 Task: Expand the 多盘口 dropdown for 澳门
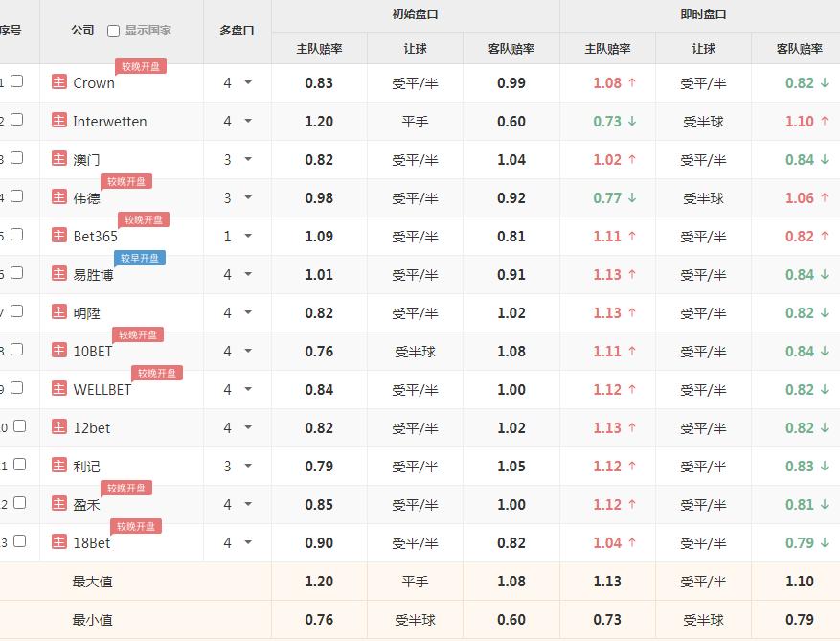tap(248, 159)
